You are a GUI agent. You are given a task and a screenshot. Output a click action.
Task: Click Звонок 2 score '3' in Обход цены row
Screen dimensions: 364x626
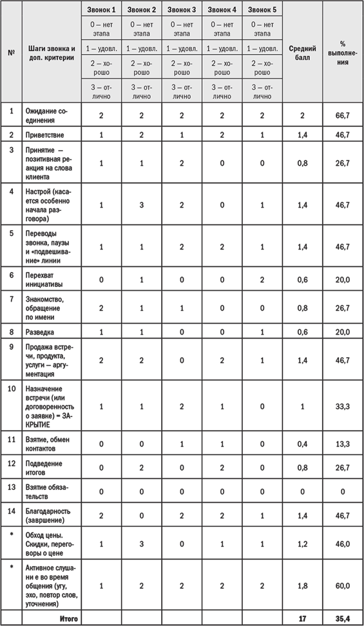(x=142, y=545)
